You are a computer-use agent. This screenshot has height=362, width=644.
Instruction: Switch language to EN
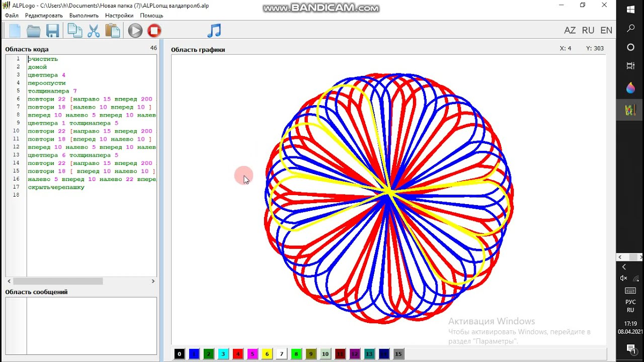[606, 30]
